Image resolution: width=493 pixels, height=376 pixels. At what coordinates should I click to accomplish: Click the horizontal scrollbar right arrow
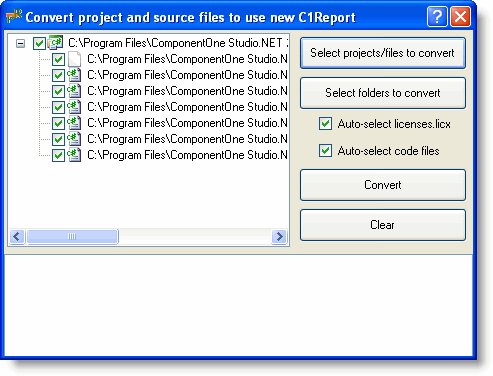(279, 237)
